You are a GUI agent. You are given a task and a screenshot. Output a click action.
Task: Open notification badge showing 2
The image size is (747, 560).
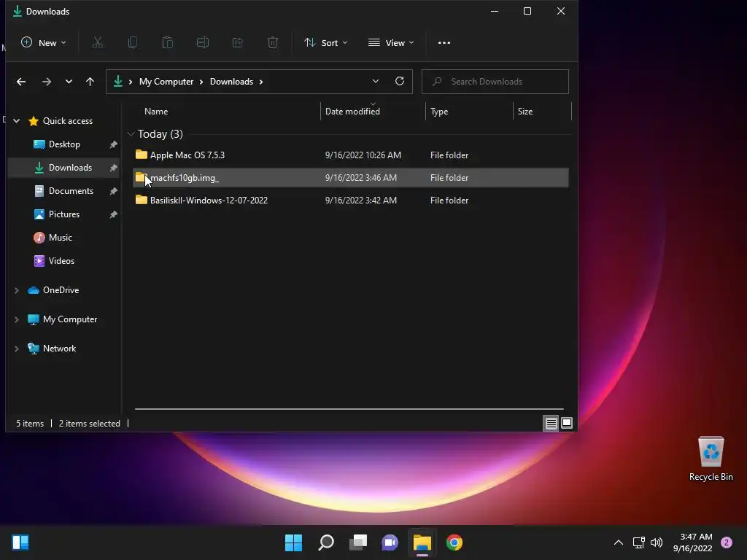coord(727,542)
